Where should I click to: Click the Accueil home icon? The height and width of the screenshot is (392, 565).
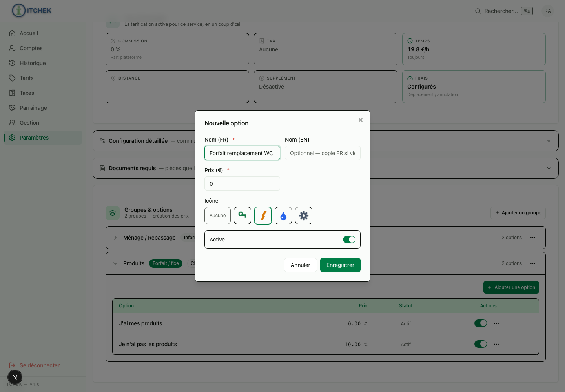(x=12, y=33)
